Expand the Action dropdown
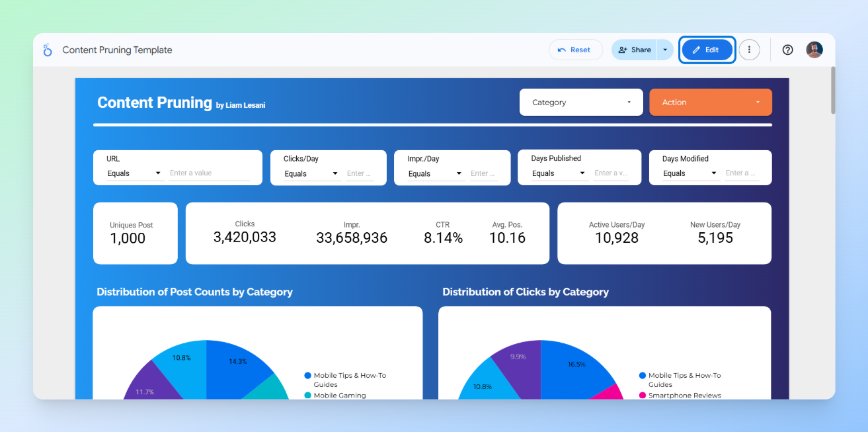The width and height of the screenshot is (868, 432). click(758, 102)
